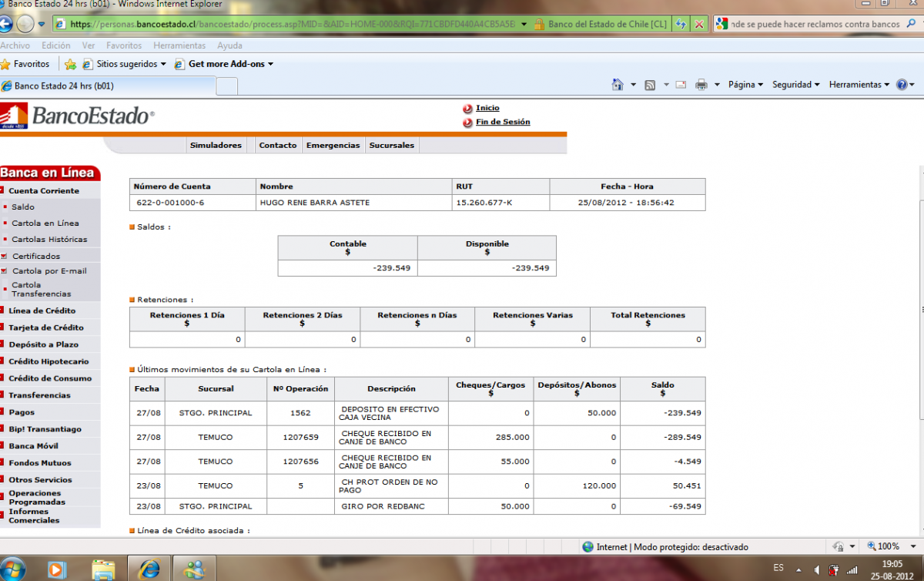This screenshot has width=924, height=581.
Task: Click the Read mail envelope icon
Action: pos(681,85)
